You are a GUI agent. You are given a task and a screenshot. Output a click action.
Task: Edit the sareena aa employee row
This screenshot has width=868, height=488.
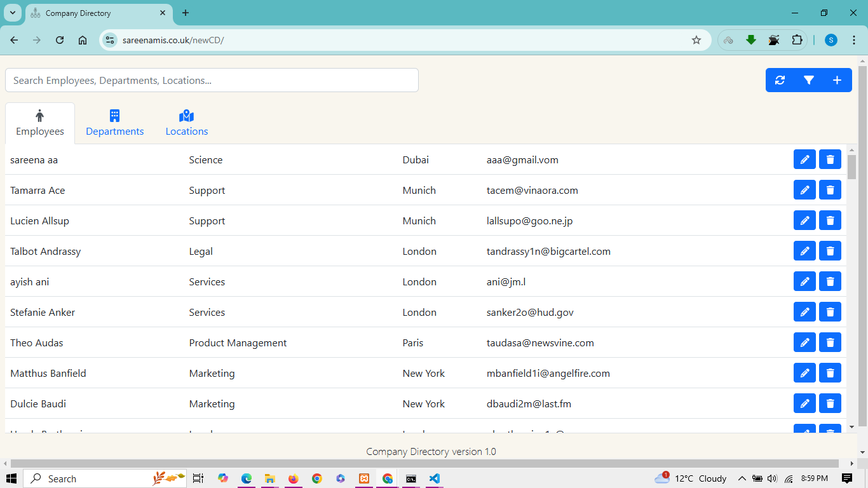tap(804, 159)
